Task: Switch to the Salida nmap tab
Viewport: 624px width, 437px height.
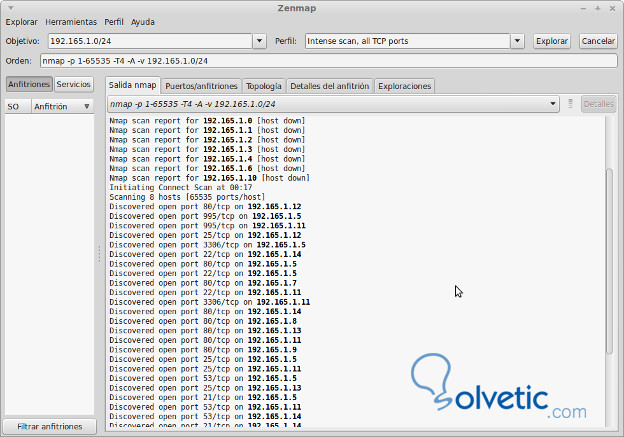Action: click(133, 85)
